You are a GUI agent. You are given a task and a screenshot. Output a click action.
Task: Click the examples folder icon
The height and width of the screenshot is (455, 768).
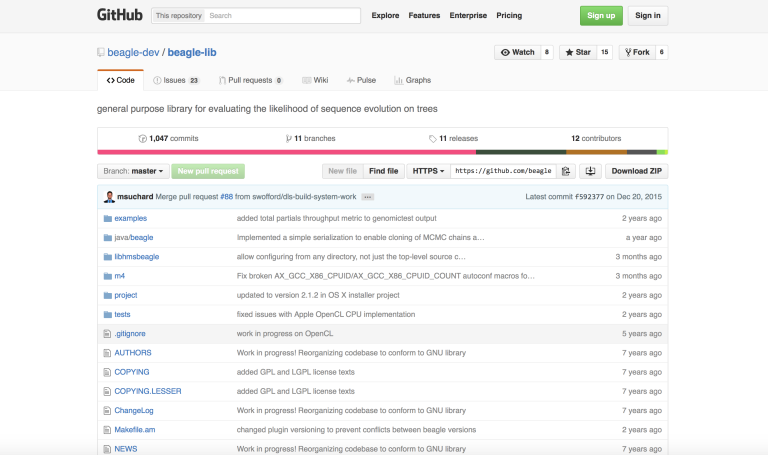click(x=108, y=218)
